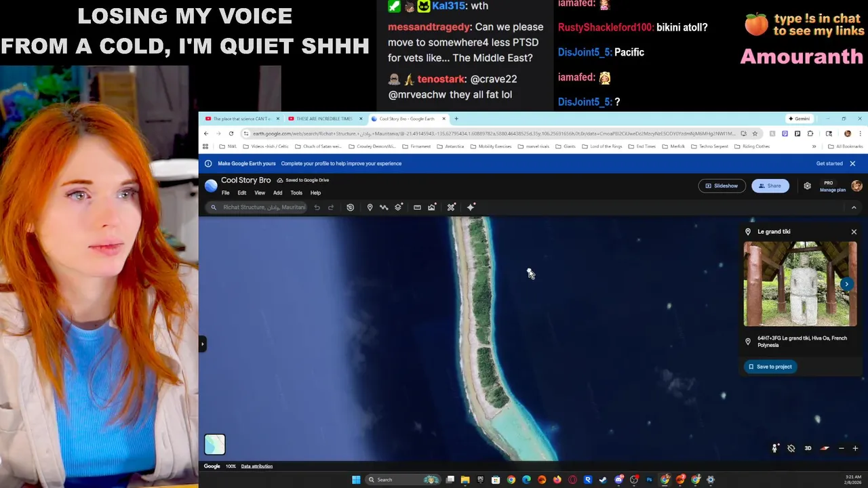Click the Gemini button in Chrome

point(799,119)
